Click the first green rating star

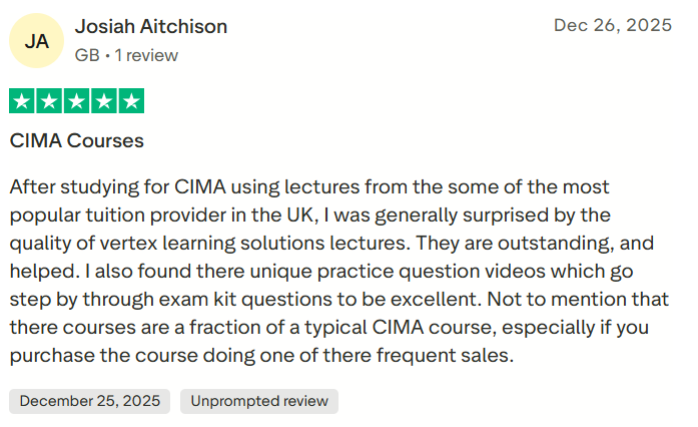(21, 101)
